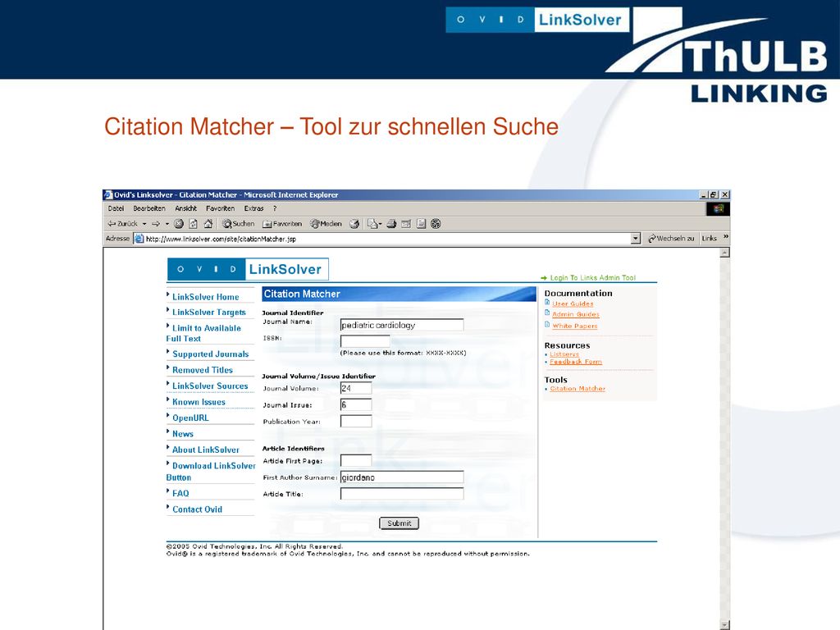Viewport: 840px width, 630px height.
Task: Open the back history dropdown arrow
Action: pyautogui.click(x=144, y=224)
